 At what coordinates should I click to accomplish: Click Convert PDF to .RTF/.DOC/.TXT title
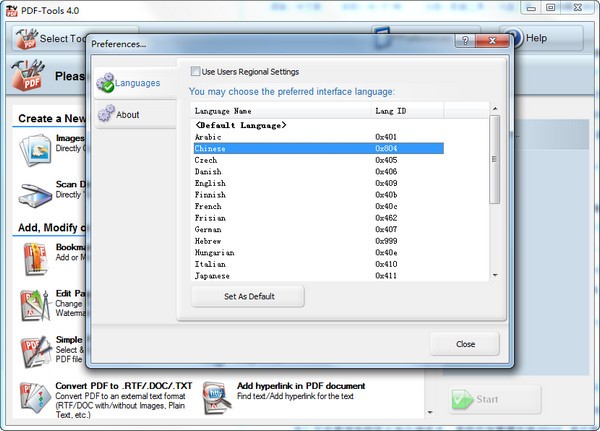pos(124,386)
